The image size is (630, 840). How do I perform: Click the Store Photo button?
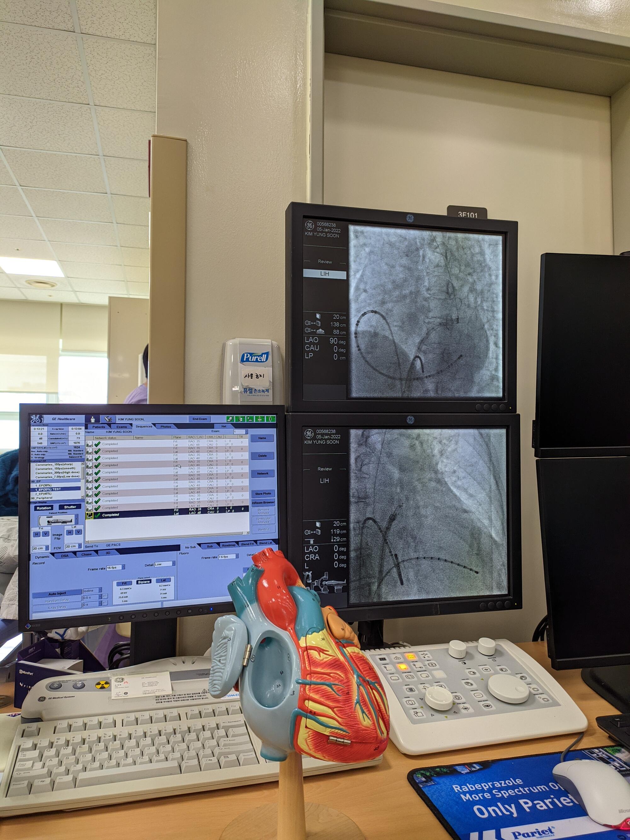(x=263, y=493)
